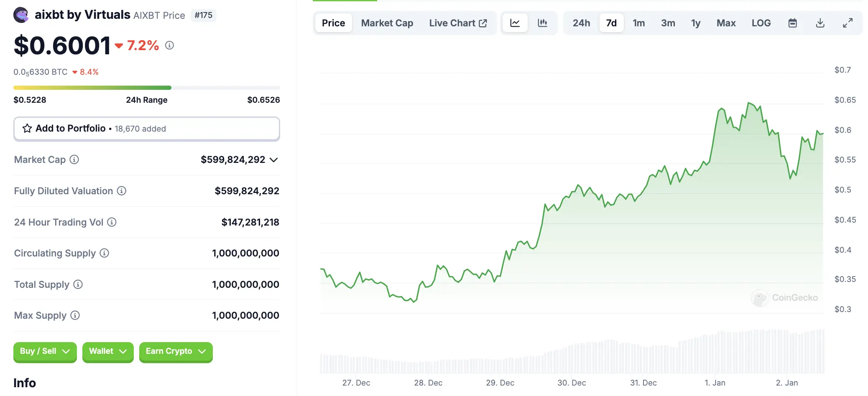The height and width of the screenshot is (396, 868).
Task: Click the Market Cap info icon
Action: click(74, 160)
